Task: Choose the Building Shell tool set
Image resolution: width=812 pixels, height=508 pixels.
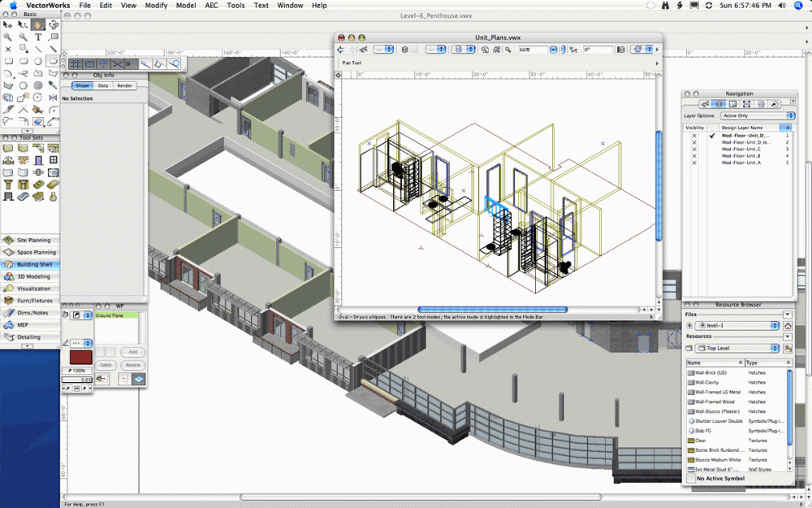Action: [34, 264]
